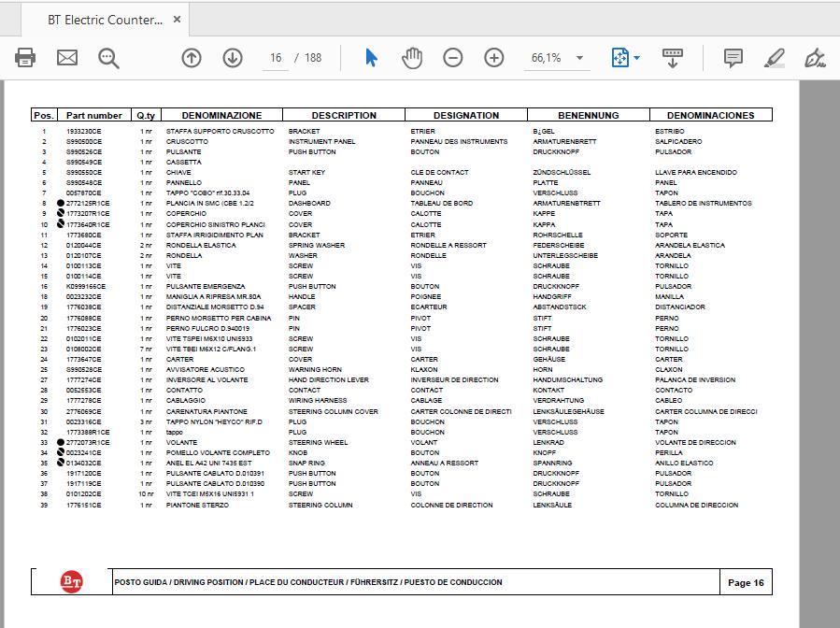This screenshot has height=628, width=840.
Task: Activate the hand pan tool
Action: pyautogui.click(x=412, y=57)
